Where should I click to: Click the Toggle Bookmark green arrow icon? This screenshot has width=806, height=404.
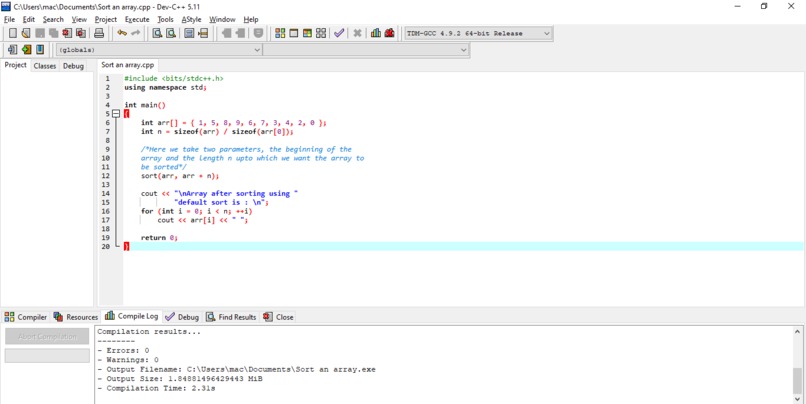[x=26, y=50]
